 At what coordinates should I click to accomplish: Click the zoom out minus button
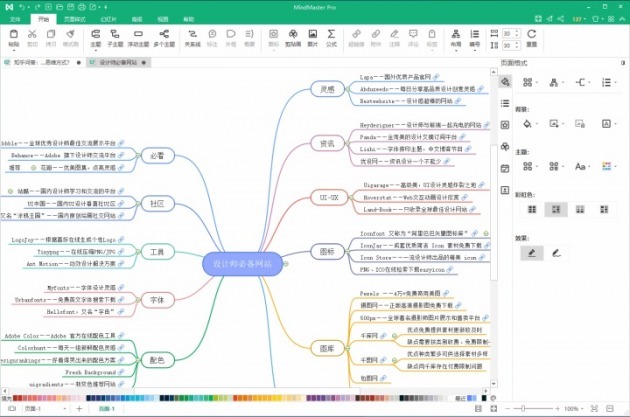[x=507, y=409]
